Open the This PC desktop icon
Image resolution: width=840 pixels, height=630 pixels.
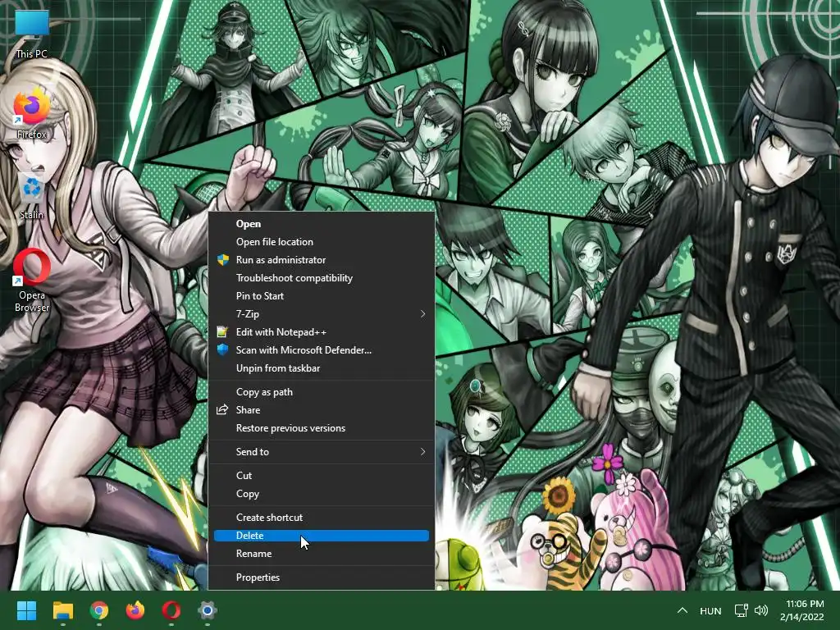pos(32,34)
